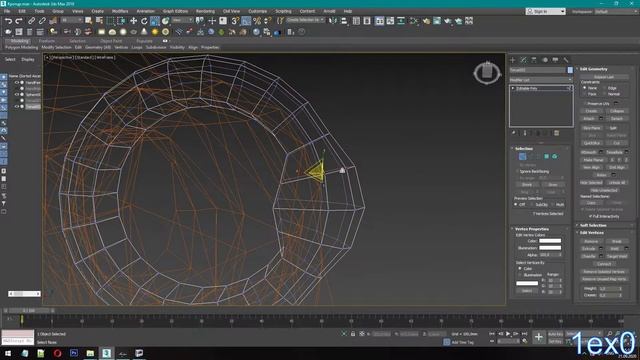Open Select by Name dialog icon
Image resolution: width=640 pixels, height=360 pixels.
pos(99,20)
